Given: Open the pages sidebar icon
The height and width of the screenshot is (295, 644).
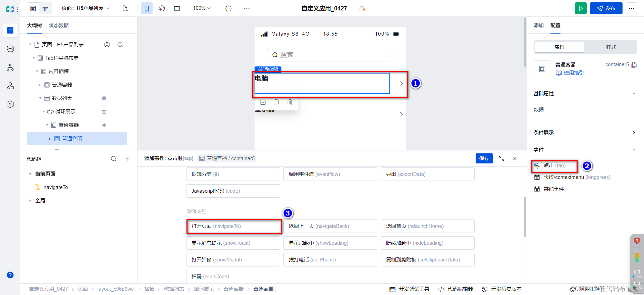Looking at the screenshot, I should click(10, 30).
